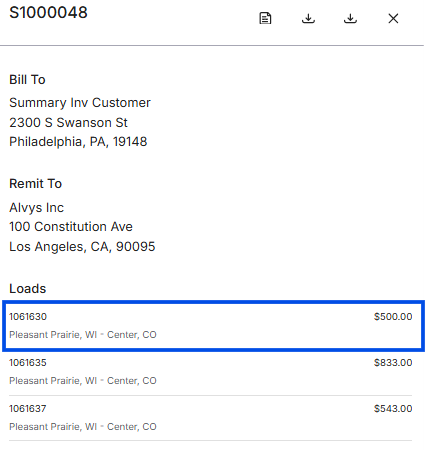Click Philadelphia, PA, 19148 line

pos(78,142)
